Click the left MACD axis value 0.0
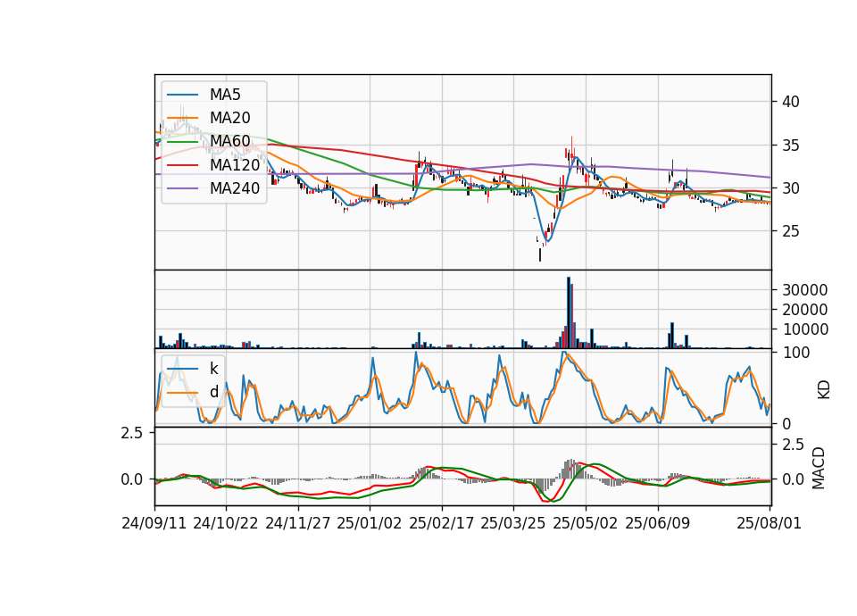Viewport: 857px width, 616px height. point(131,479)
